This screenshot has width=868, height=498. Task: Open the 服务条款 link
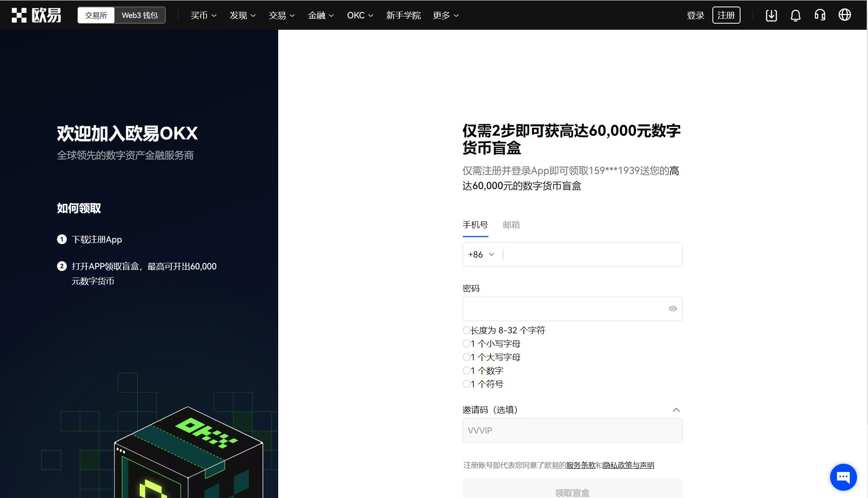click(580, 465)
